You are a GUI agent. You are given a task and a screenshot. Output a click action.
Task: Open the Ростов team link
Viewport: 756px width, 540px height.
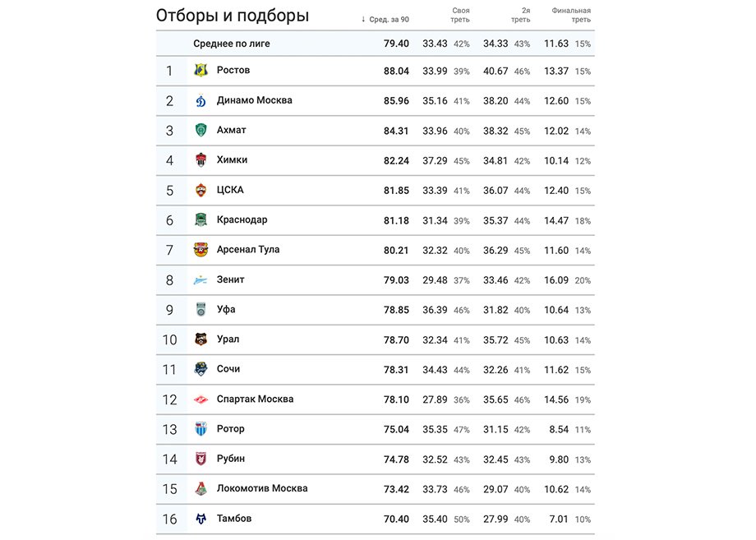233,71
